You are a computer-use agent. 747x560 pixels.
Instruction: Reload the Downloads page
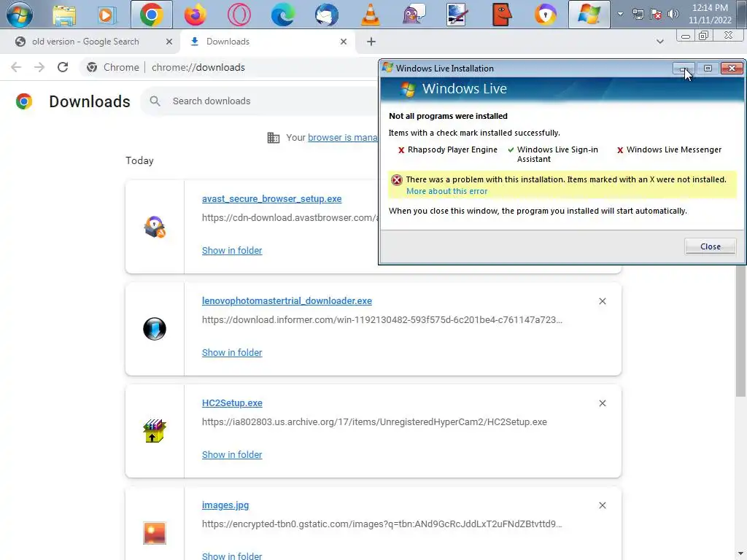(x=63, y=67)
